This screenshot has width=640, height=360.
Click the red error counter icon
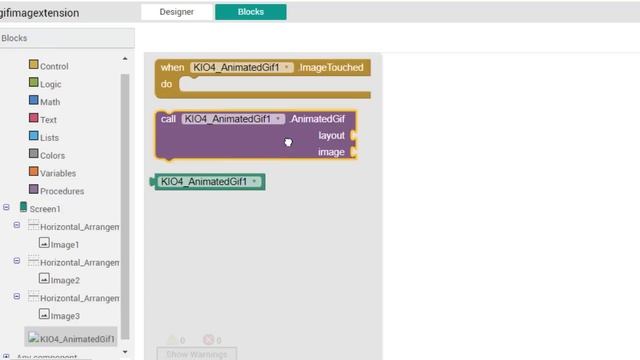[x=209, y=339]
